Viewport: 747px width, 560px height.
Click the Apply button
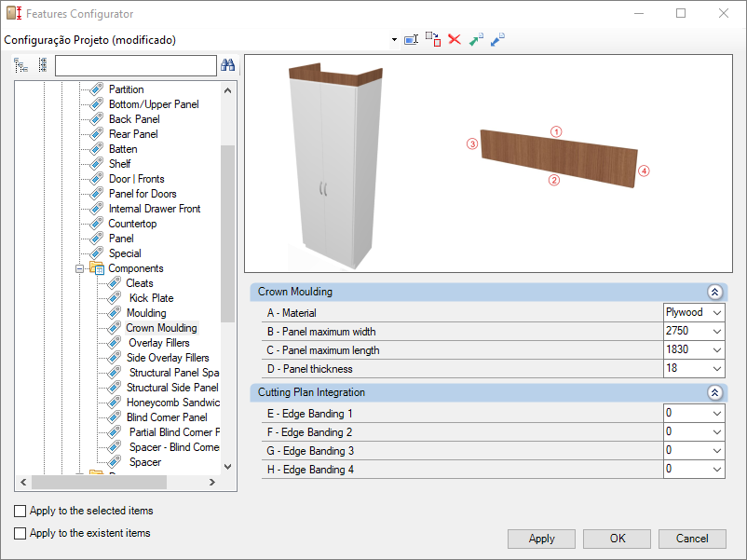tap(541, 539)
